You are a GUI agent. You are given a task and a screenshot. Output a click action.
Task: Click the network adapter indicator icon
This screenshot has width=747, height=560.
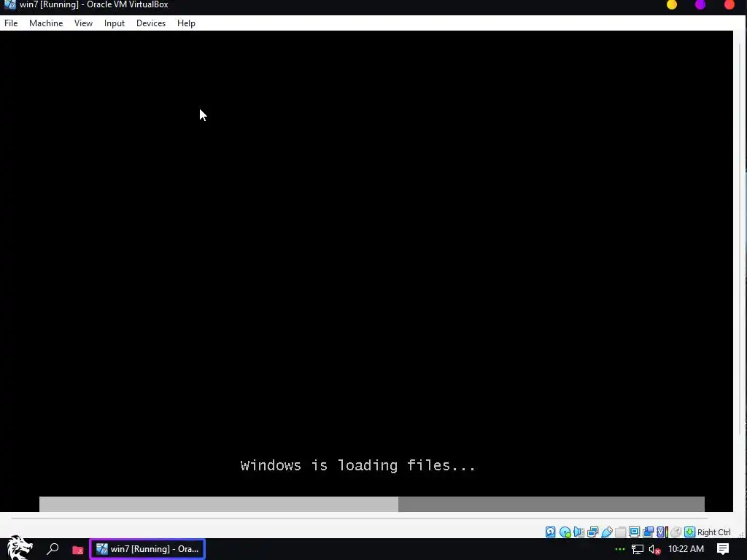(592, 532)
